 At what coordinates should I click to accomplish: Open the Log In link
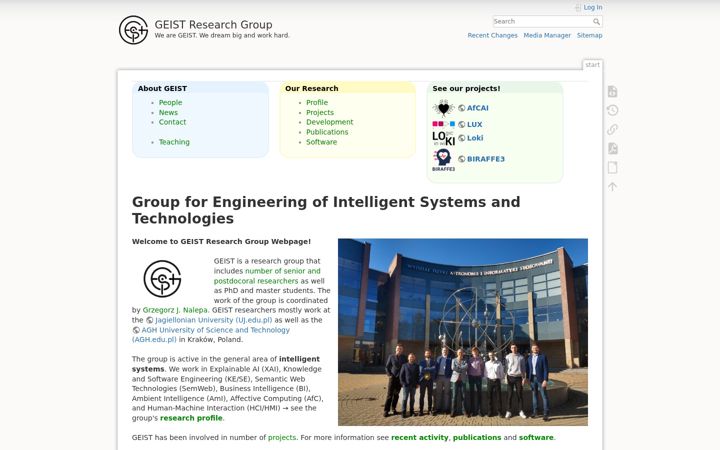[x=593, y=8]
